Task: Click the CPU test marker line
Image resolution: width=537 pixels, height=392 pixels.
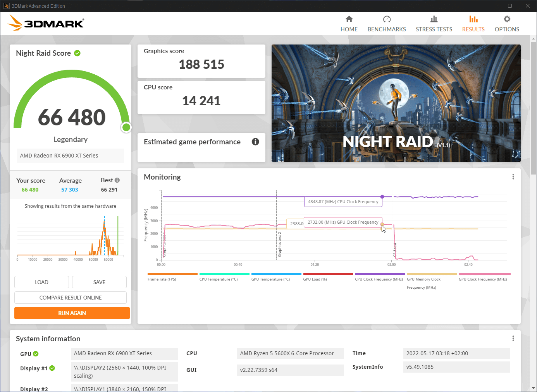Action: coord(392,225)
